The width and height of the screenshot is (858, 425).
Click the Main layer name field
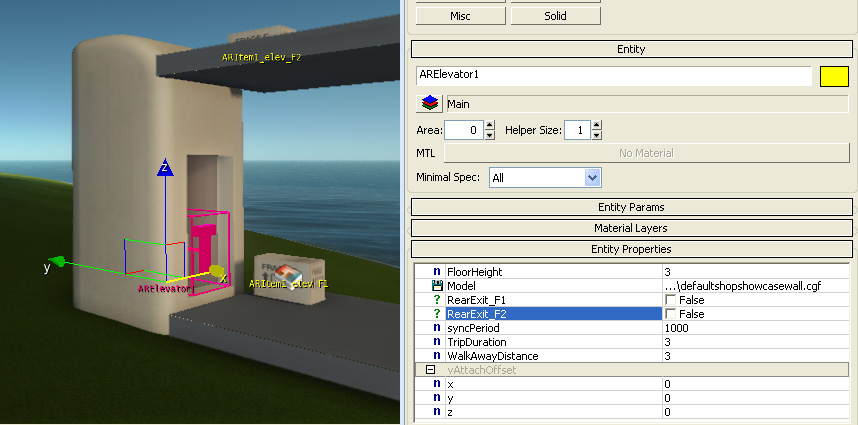[x=647, y=104]
